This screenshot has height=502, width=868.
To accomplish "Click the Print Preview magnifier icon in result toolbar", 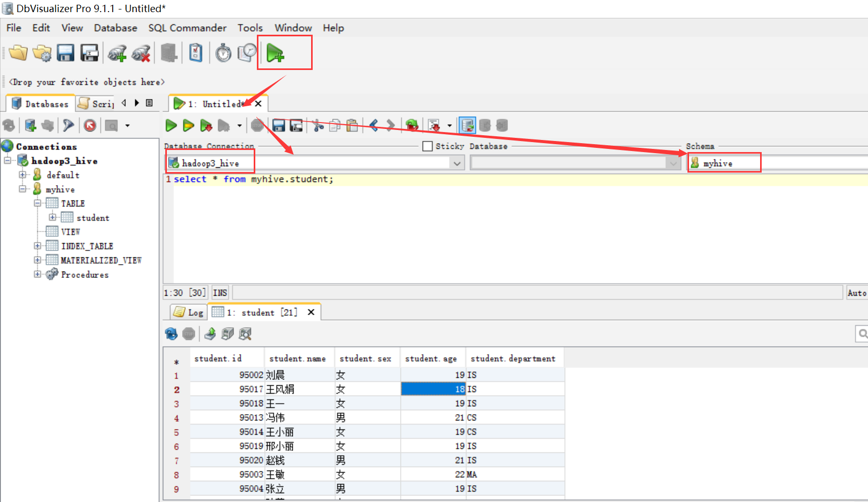I will point(245,334).
